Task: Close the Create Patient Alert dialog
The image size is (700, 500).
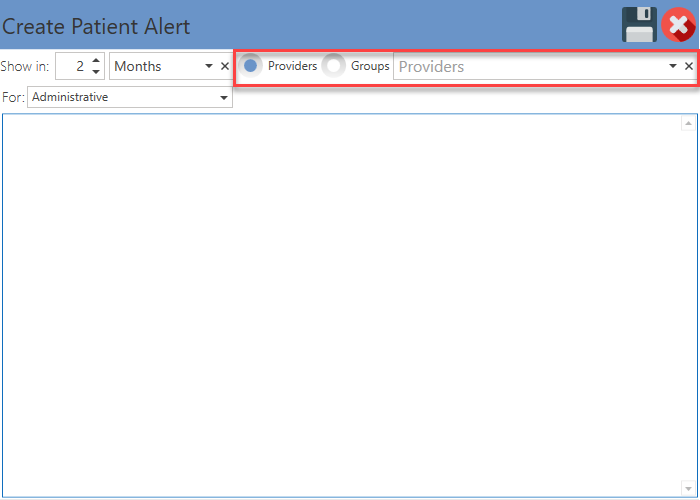Action: point(679,25)
